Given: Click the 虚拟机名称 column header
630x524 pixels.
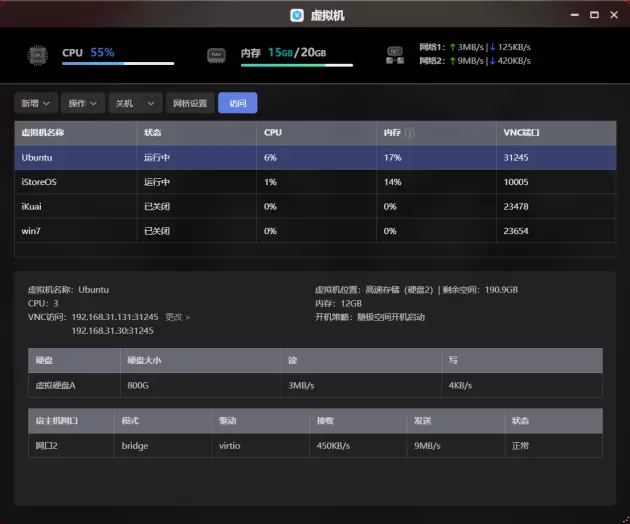Looking at the screenshot, I should tap(43, 132).
